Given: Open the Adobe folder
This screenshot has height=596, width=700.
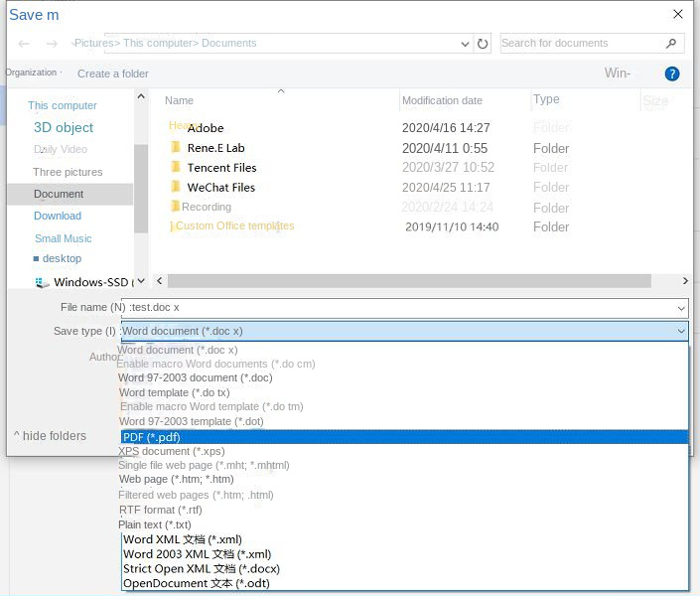Looking at the screenshot, I should 206,128.
